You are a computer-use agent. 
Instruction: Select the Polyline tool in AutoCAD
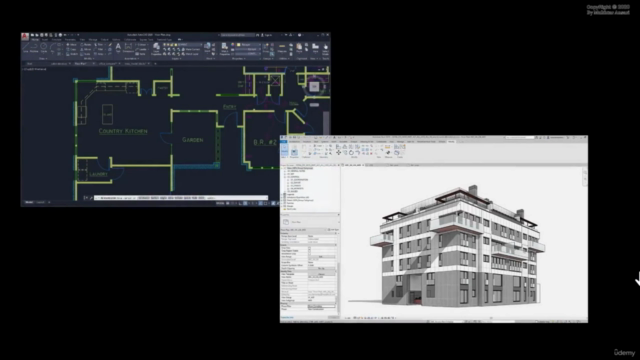tap(34, 47)
